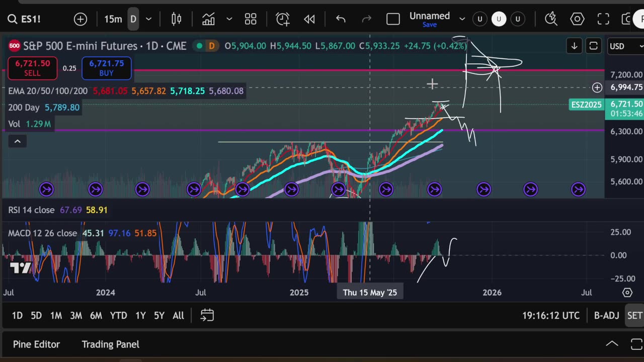Viewport: 644px width, 362px height.
Task: Click the EMA 20/50/100/200 legend
Action: (x=48, y=91)
